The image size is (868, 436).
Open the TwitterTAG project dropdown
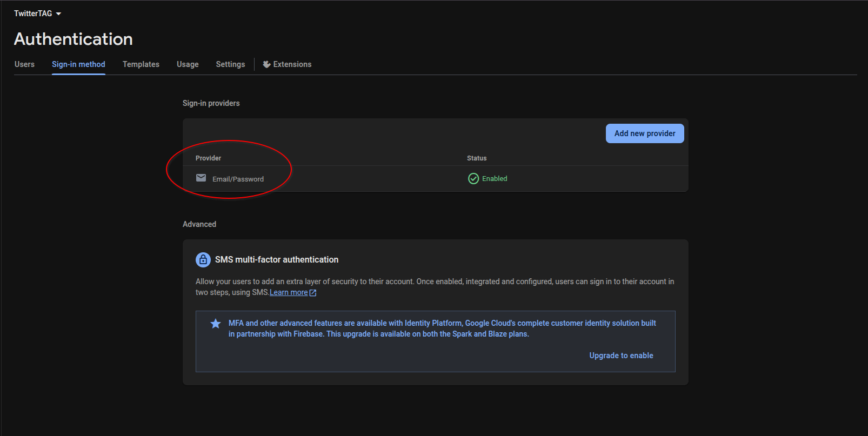37,14
